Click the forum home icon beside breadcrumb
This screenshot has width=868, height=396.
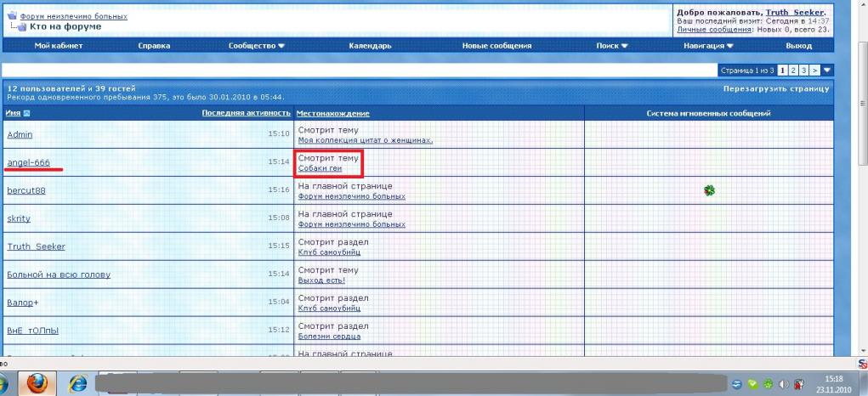point(12,16)
